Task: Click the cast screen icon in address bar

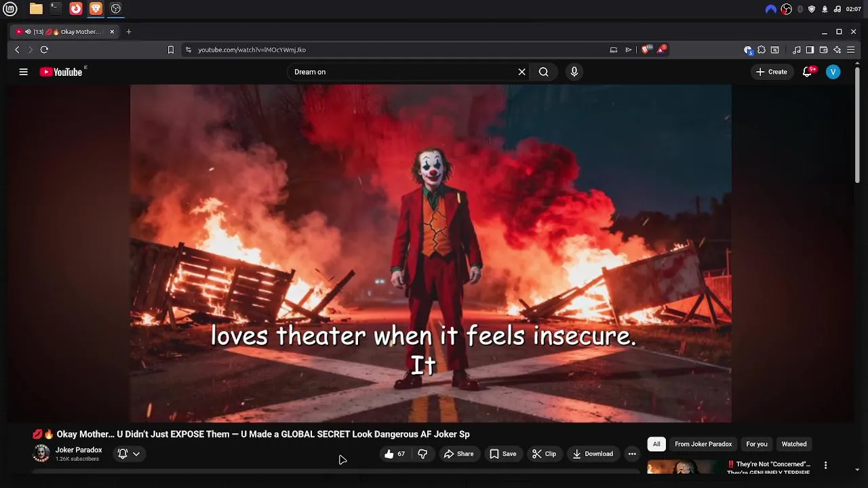Action: click(613, 49)
